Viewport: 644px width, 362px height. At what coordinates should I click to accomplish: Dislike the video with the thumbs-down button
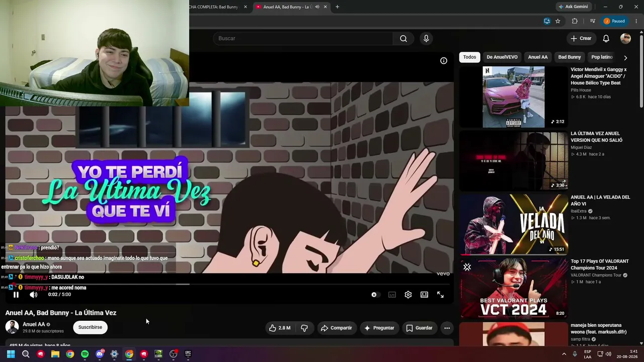click(x=304, y=328)
